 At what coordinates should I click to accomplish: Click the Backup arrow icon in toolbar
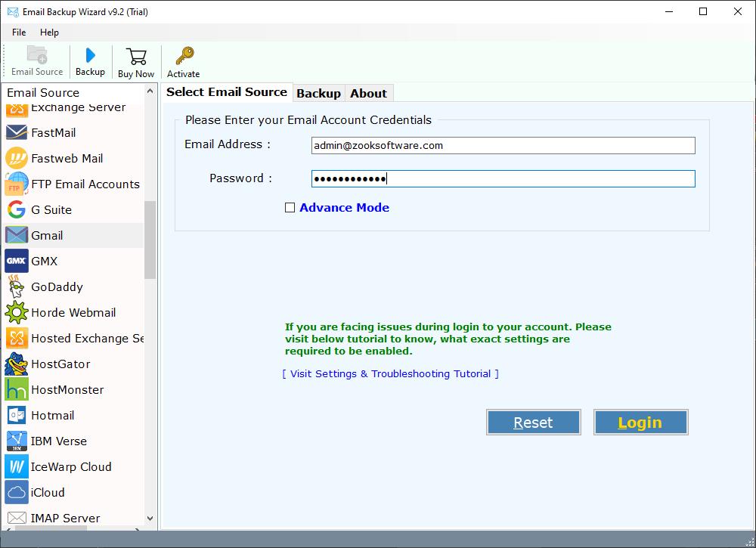(90, 60)
